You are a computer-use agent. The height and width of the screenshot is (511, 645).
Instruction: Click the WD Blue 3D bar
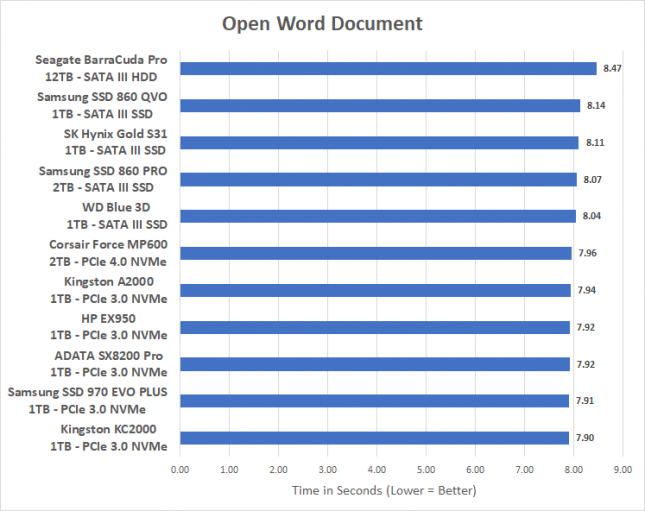(378, 216)
